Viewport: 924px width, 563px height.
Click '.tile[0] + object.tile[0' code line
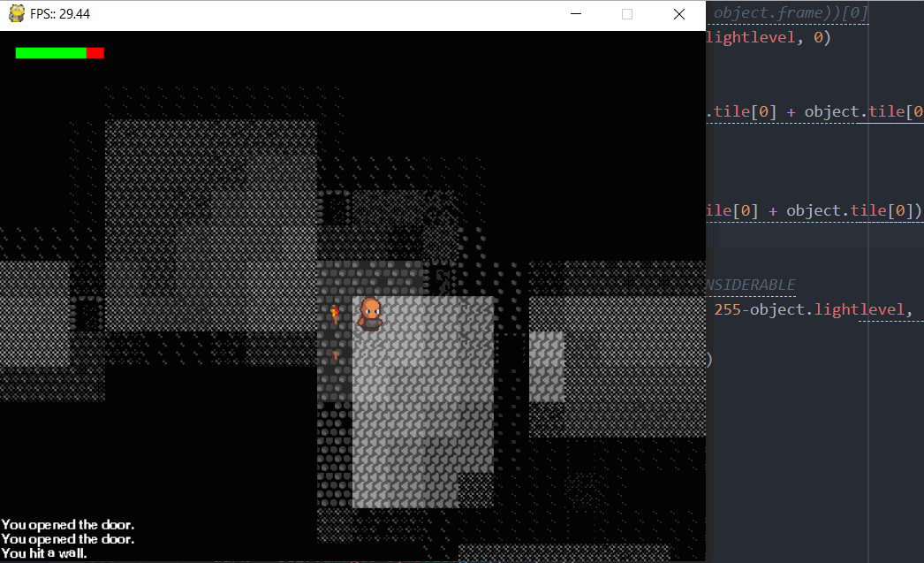[x=814, y=111]
